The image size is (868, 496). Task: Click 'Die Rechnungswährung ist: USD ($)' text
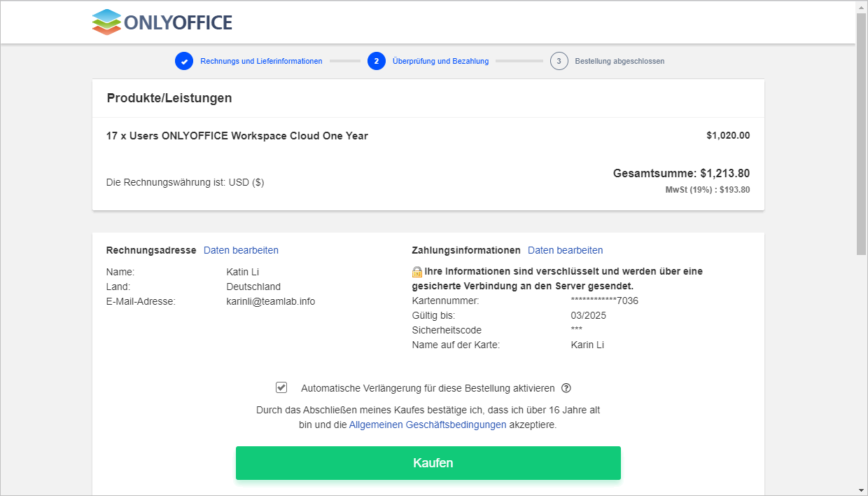click(x=185, y=182)
